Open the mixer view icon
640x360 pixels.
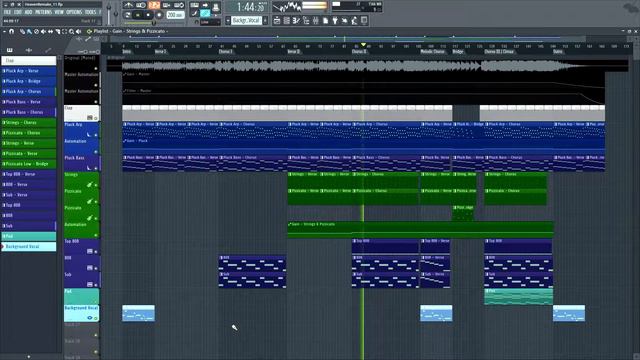pyautogui.click(x=316, y=21)
